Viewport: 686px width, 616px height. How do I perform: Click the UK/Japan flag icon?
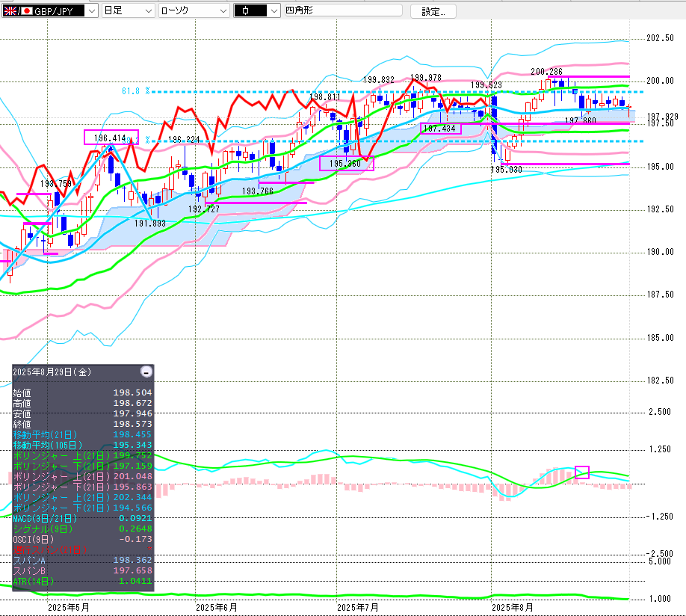[18, 11]
